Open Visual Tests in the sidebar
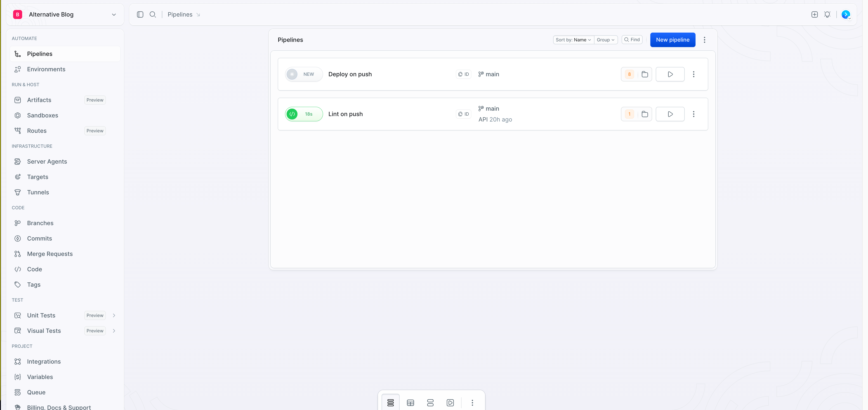The height and width of the screenshot is (410, 868). [x=44, y=331]
